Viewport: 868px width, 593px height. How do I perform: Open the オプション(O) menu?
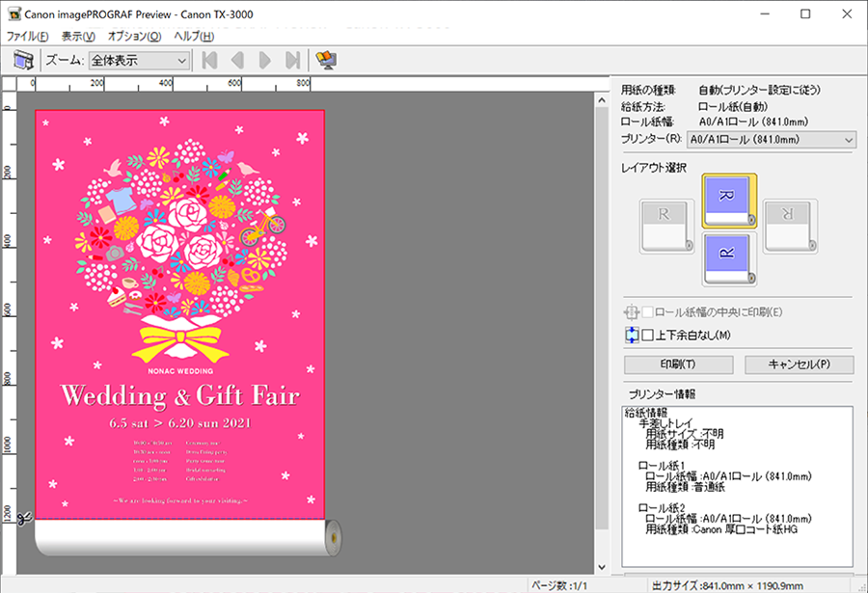click(134, 36)
